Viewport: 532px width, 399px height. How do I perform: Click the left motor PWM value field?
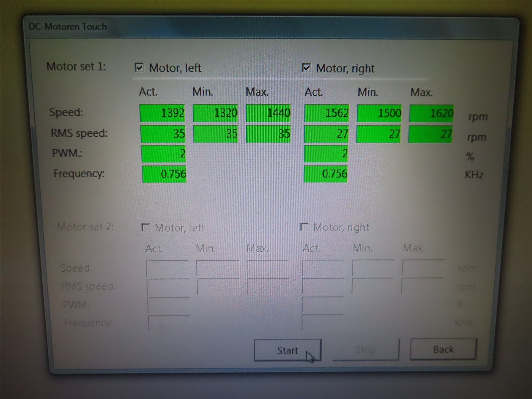coord(163,154)
